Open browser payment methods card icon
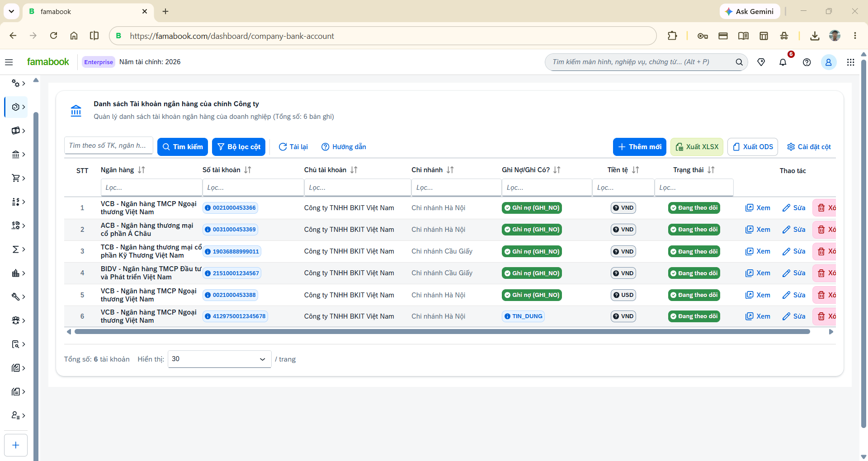This screenshot has height=461, width=868. 723,36
